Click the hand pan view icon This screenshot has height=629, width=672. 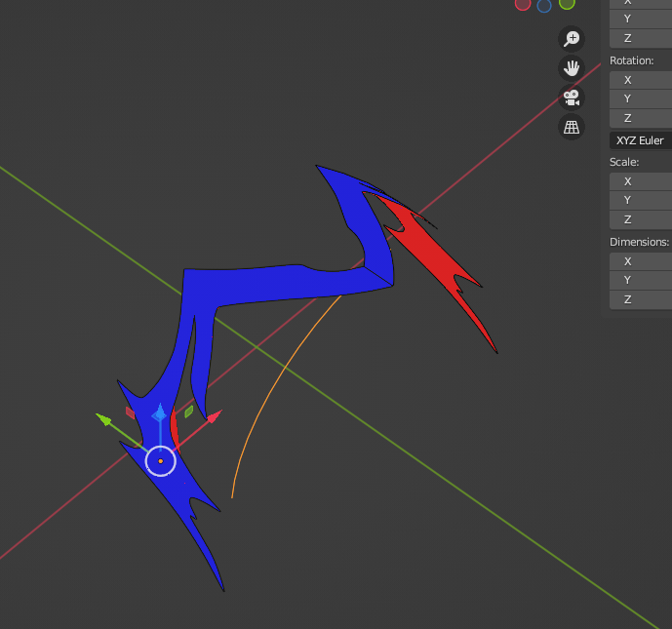click(572, 68)
